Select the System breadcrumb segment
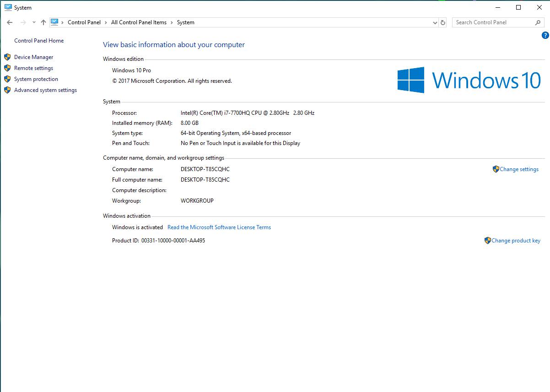Viewport: 550px width, 392px height. 185,22
